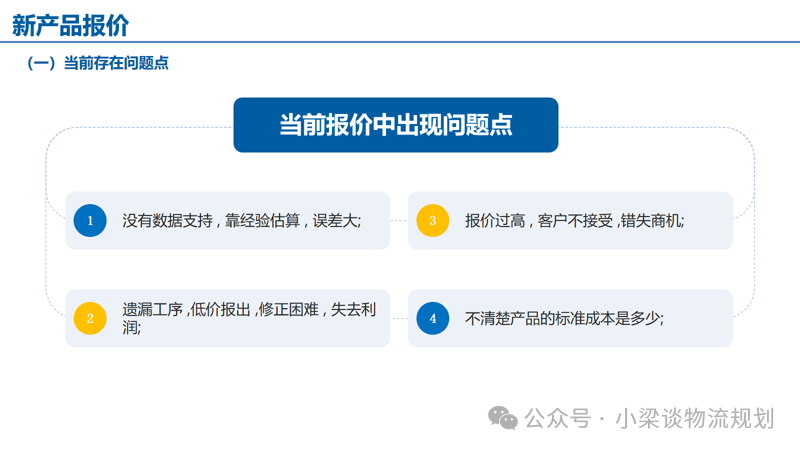The height and width of the screenshot is (450, 800).
Task: Select the account name 小梁谈物流规划
Action: point(696,418)
